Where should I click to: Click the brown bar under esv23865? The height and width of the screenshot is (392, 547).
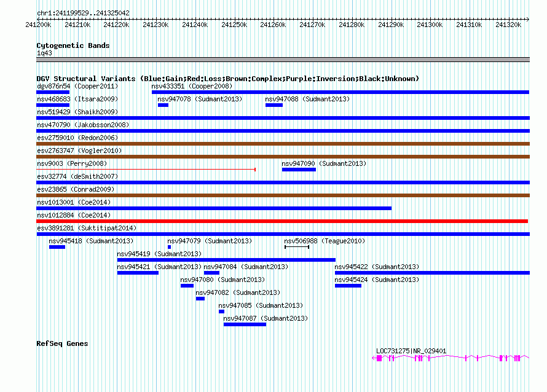(283, 195)
